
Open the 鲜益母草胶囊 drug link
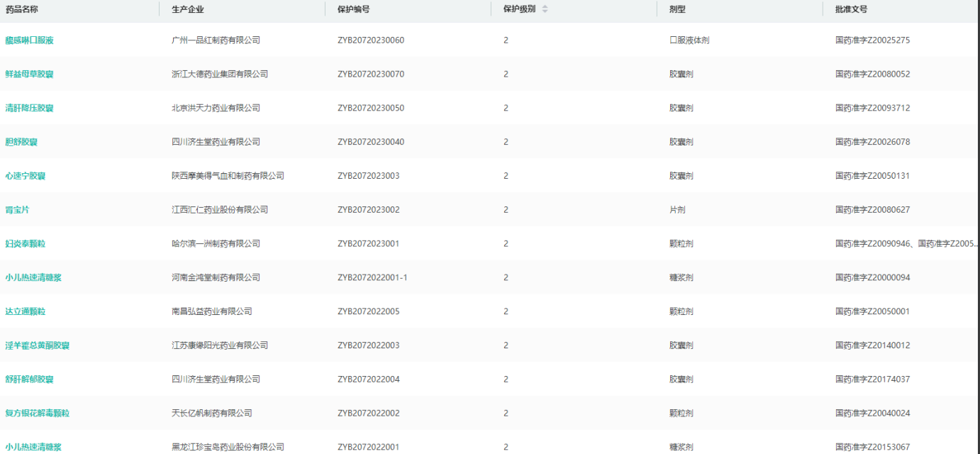click(29, 74)
